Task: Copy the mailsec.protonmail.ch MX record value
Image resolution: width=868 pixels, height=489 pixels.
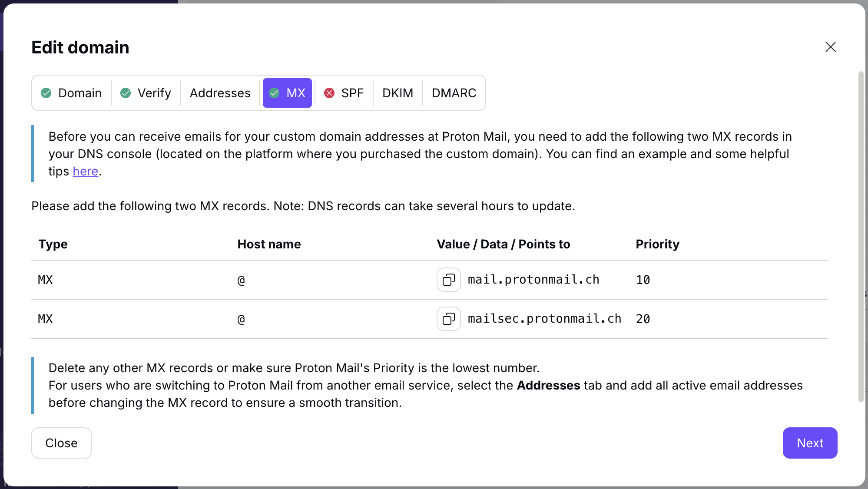Action: click(x=448, y=319)
